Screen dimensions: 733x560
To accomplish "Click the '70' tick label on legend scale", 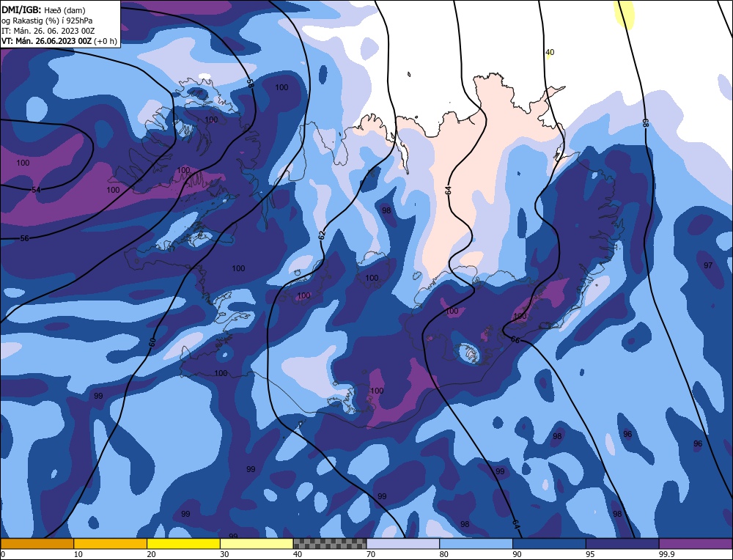I will [x=371, y=554].
